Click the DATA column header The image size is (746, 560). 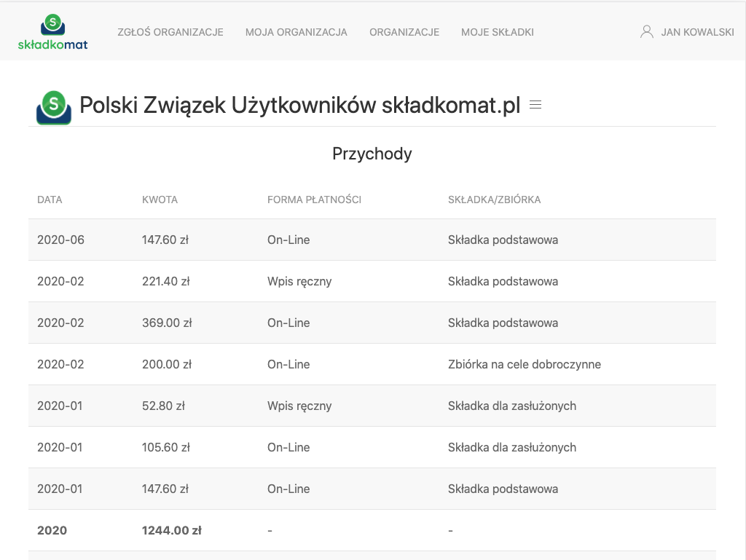[50, 200]
